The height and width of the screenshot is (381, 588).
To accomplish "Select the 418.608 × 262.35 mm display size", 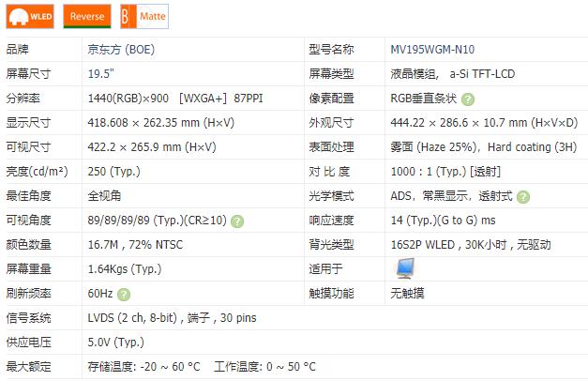I will click(x=161, y=123).
